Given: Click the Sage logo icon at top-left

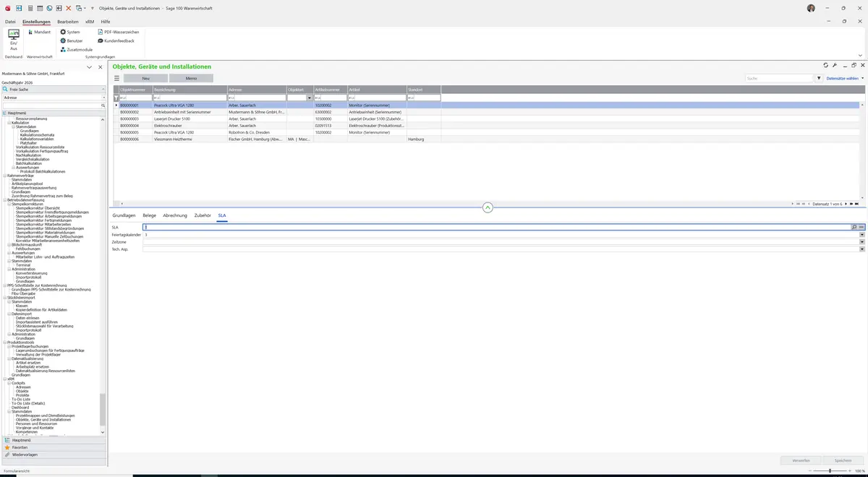Looking at the screenshot, I should 7,8.
